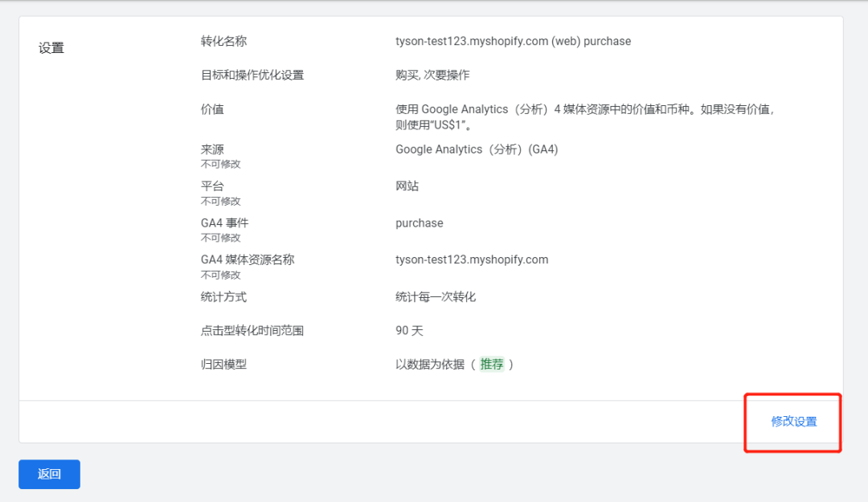
Task: Click the 点击型转化时间范围 label
Action: pos(252,331)
